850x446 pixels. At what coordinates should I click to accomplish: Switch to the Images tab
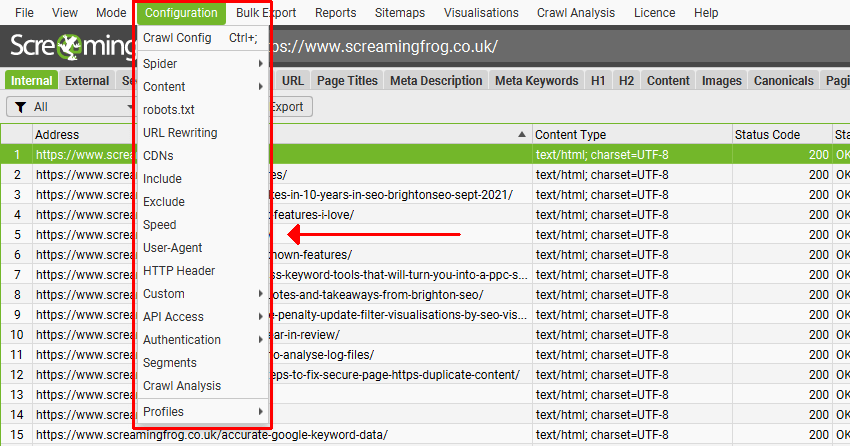click(722, 80)
